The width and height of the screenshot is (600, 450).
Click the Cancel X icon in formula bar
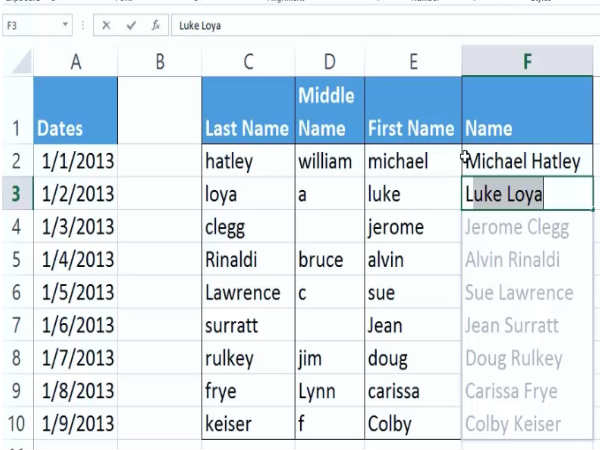click(106, 26)
